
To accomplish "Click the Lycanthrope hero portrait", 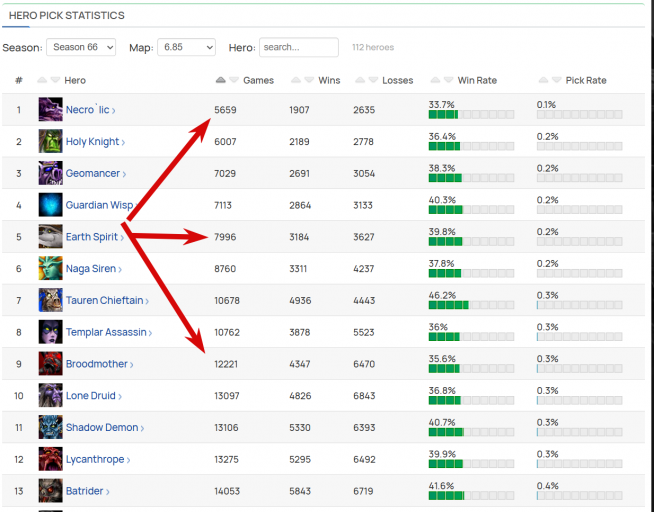I will point(50,459).
